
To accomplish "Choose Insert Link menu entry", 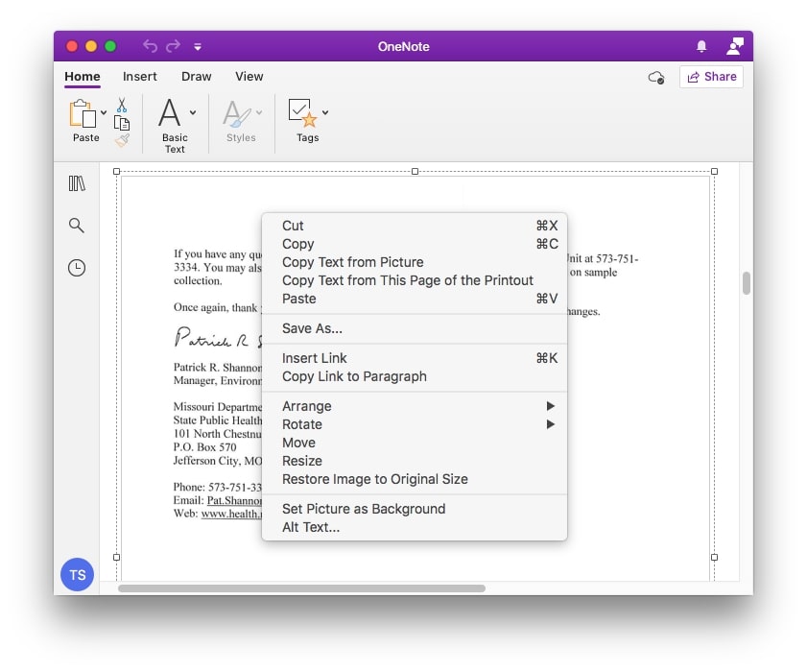I will click(415, 358).
